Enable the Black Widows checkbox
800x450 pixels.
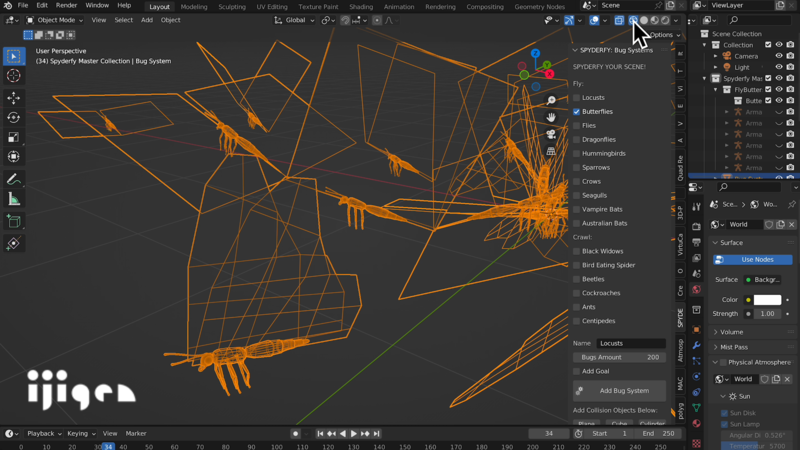(577, 251)
